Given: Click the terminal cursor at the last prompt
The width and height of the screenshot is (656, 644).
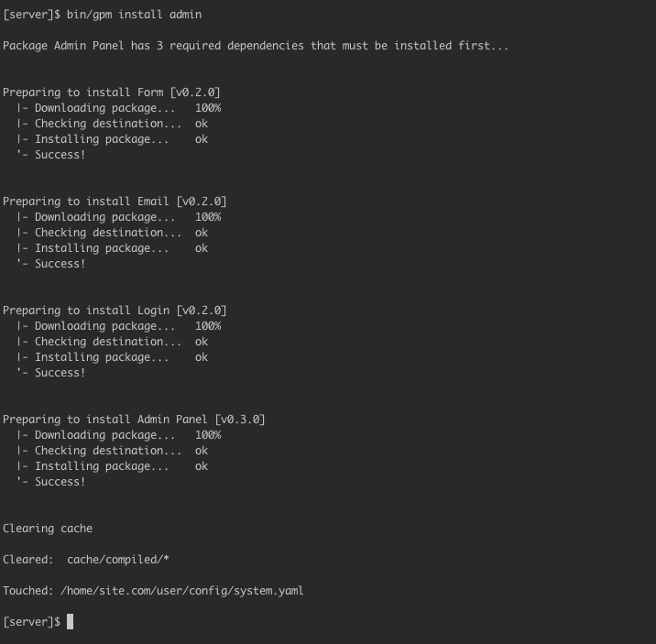Looking at the screenshot, I should [x=71, y=622].
